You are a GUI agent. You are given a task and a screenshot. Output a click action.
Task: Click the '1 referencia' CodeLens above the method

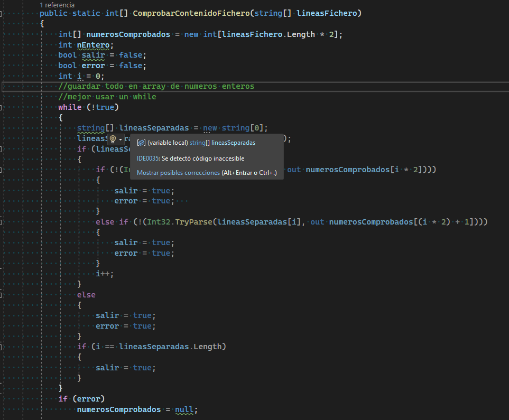pos(57,5)
